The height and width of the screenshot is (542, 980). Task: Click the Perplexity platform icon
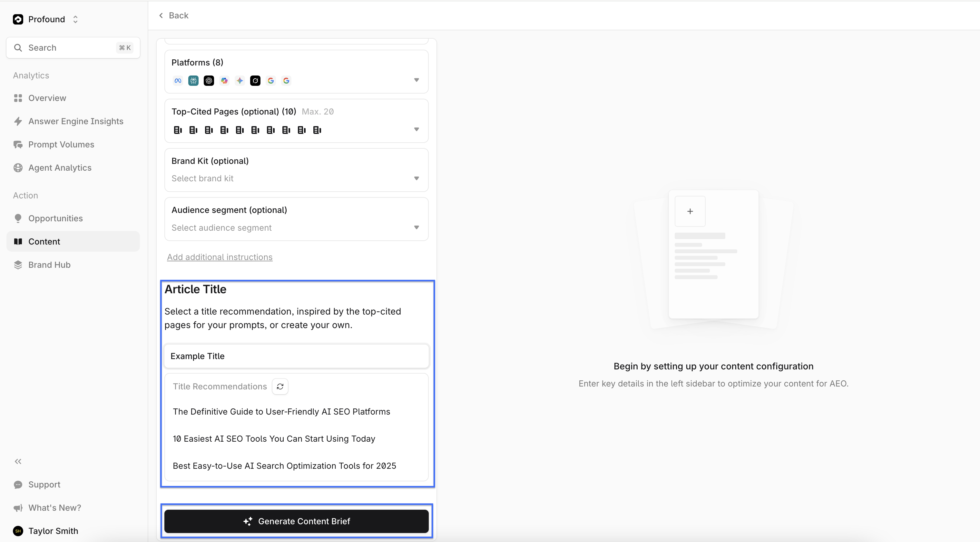click(193, 81)
